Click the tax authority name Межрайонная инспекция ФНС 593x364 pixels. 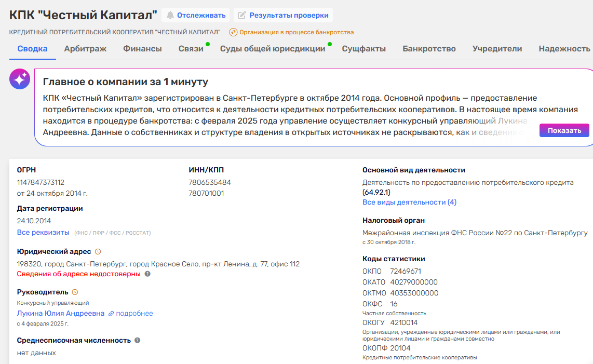[475, 233]
